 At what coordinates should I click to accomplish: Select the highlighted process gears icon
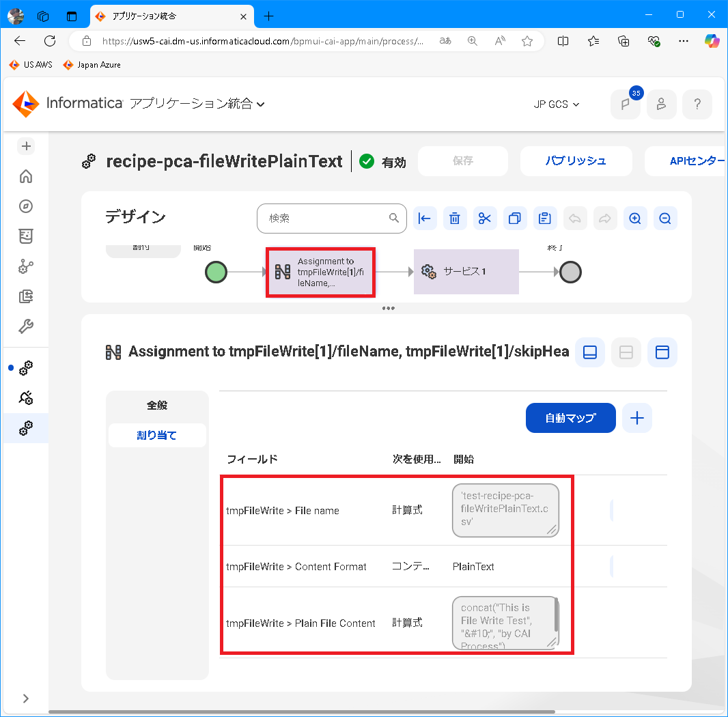click(26, 428)
